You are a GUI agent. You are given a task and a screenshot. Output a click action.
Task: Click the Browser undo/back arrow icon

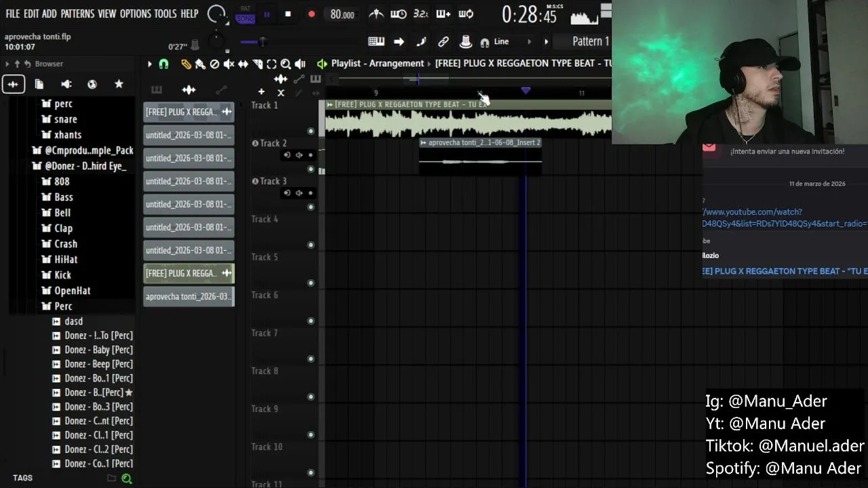pyautogui.click(x=28, y=64)
